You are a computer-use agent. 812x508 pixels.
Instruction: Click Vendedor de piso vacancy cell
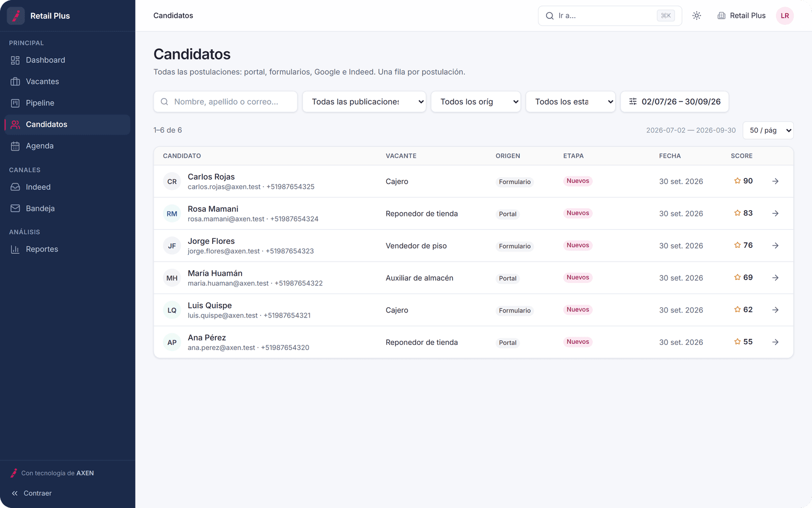(416, 246)
